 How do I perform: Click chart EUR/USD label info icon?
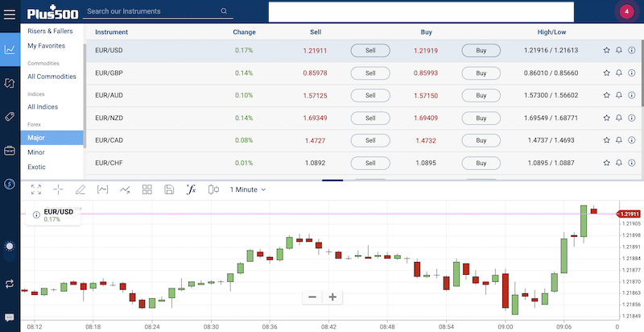tap(36, 215)
